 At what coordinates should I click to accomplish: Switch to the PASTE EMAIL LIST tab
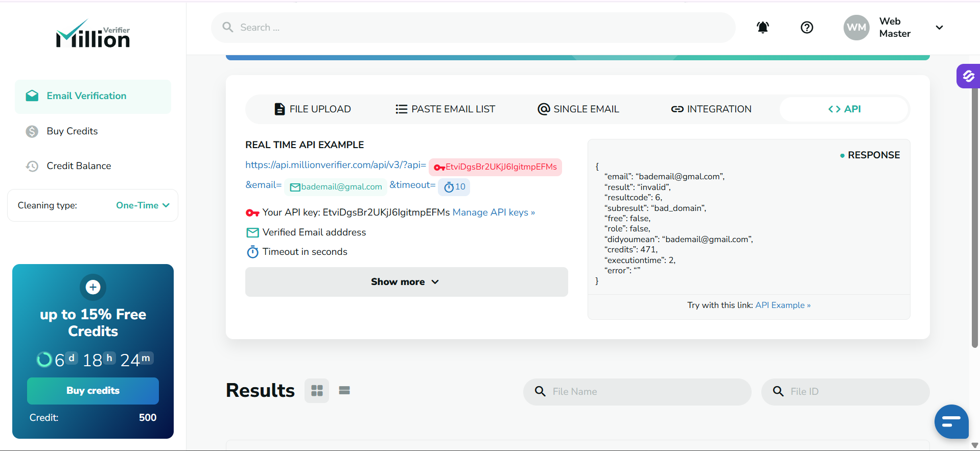click(x=445, y=109)
